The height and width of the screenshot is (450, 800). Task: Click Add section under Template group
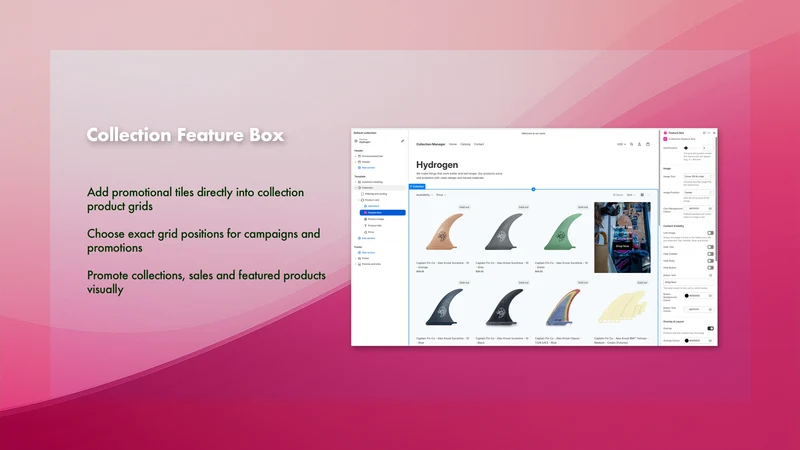click(367, 238)
